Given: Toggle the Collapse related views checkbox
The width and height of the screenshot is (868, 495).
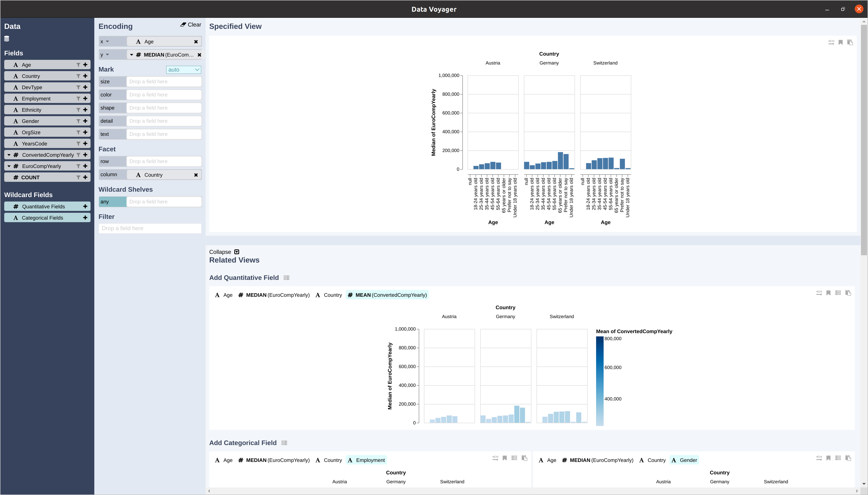Looking at the screenshot, I should pyautogui.click(x=237, y=252).
